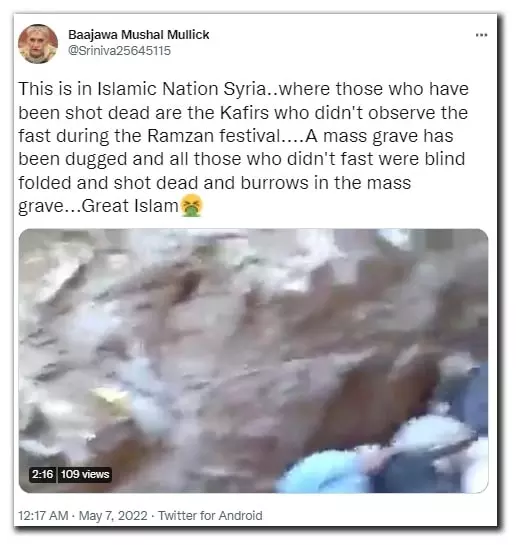Click the round profile avatar picture
516x545 pixels.
coord(38,44)
